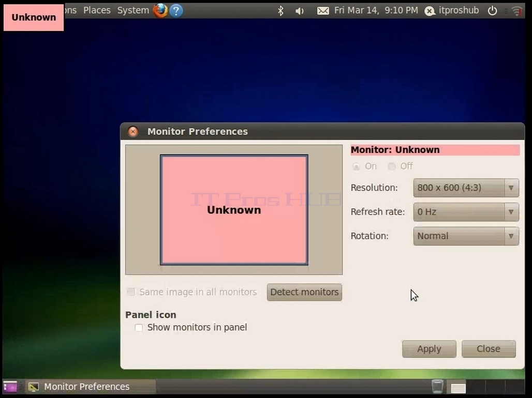Click the power shutdown icon
The image size is (532, 398).
(x=492, y=11)
